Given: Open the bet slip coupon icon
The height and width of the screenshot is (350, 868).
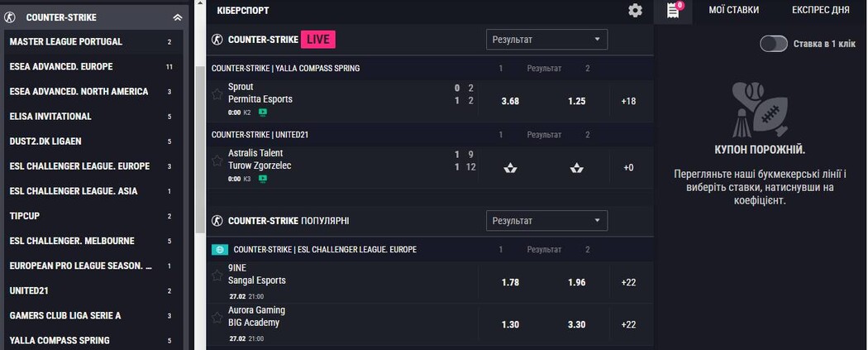Looking at the screenshot, I should pyautogui.click(x=673, y=11).
